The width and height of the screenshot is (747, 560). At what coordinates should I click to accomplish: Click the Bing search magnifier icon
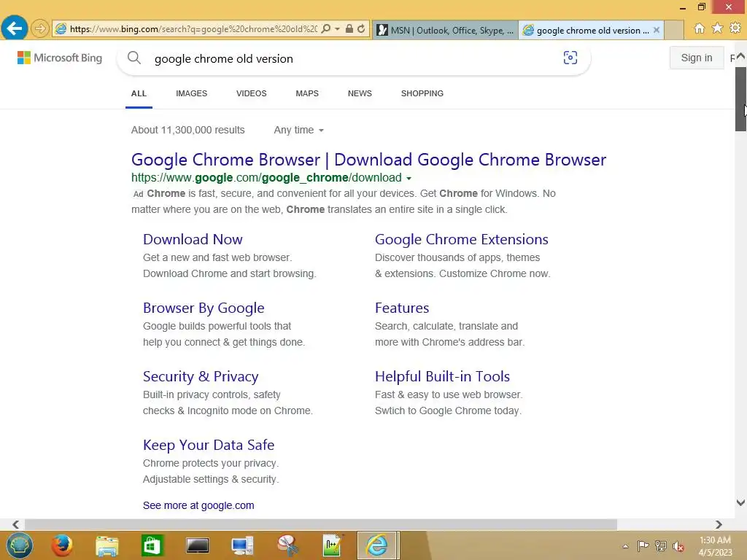click(x=134, y=58)
